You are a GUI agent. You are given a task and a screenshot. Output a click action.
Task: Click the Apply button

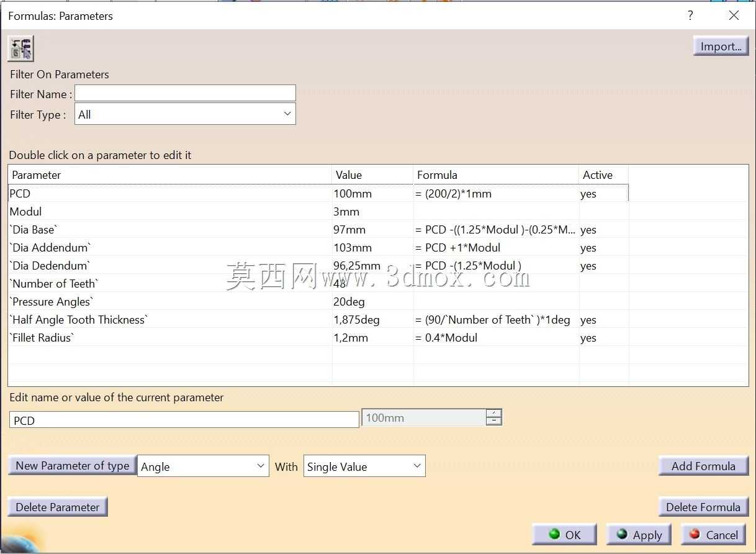point(639,534)
